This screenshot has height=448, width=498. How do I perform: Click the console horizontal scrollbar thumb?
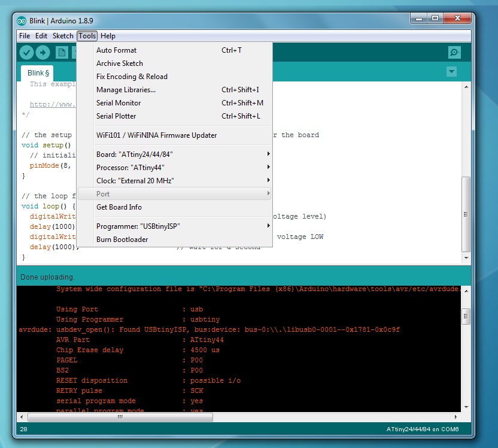pos(120,417)
